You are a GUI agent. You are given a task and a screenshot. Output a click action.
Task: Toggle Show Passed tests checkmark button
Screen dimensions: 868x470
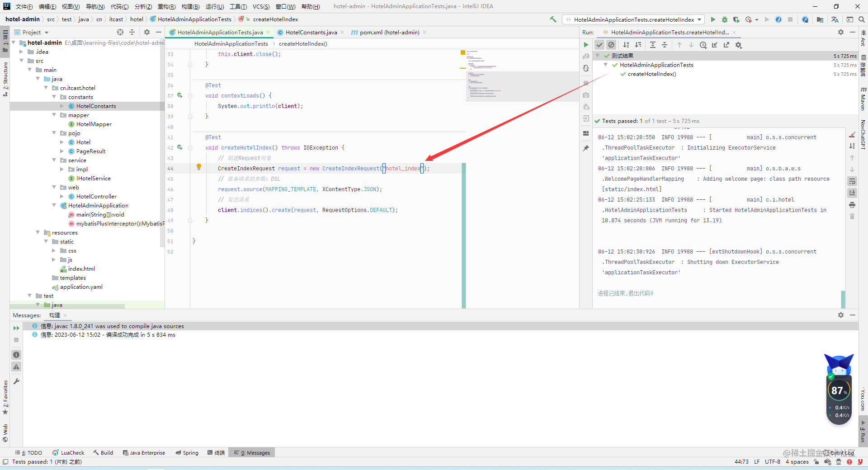tap(599, 45)
